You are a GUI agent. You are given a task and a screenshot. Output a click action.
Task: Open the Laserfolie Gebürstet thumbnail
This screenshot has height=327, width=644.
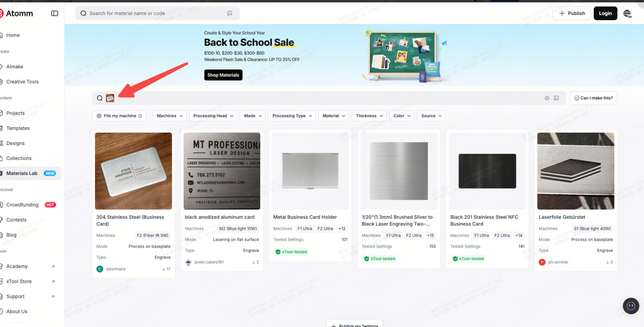click(x=576, y=171)
